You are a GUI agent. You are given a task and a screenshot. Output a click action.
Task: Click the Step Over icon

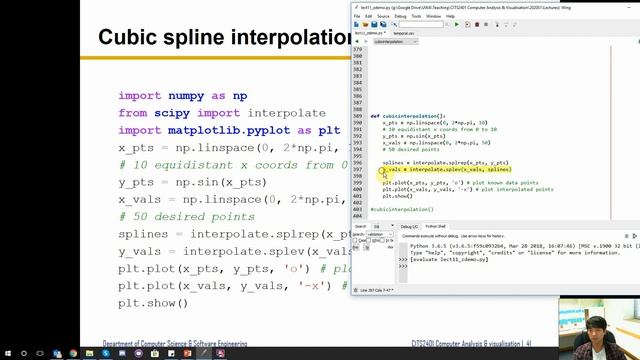point(506,24)
